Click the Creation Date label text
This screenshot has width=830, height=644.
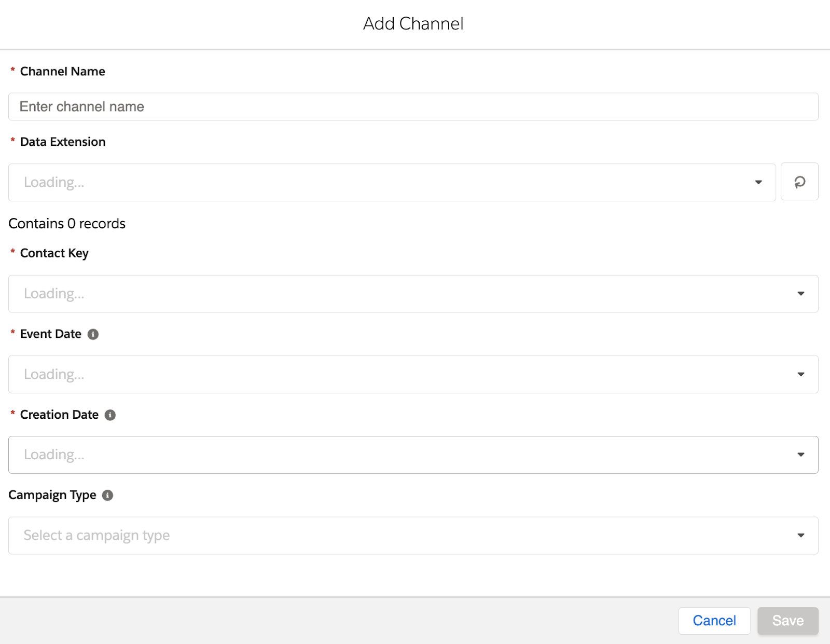click(59, 415)
